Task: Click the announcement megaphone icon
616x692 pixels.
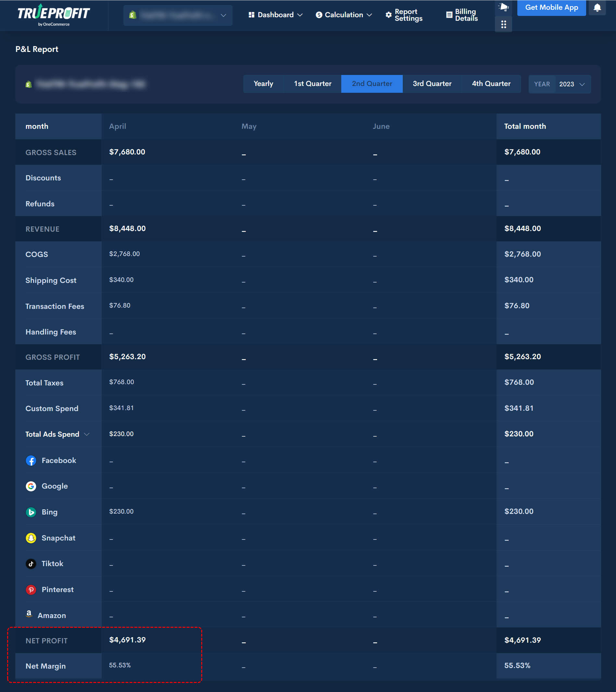Action: [x=503, y=7]
